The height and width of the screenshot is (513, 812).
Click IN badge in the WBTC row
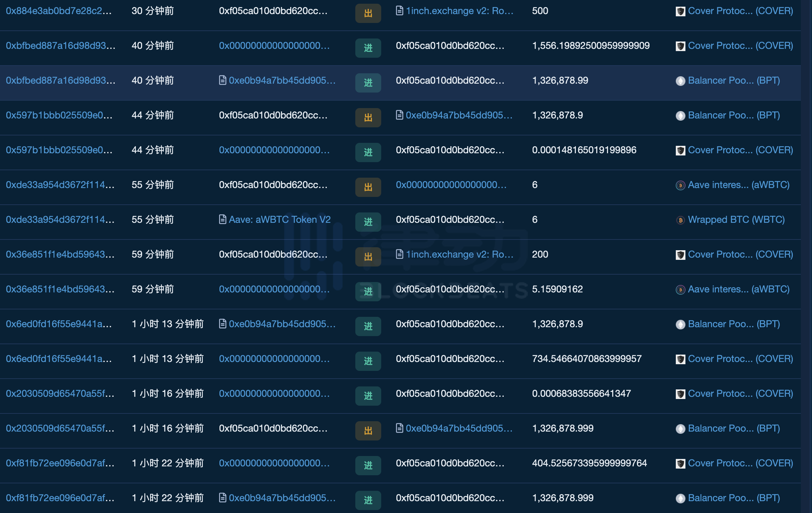[368, 222]
